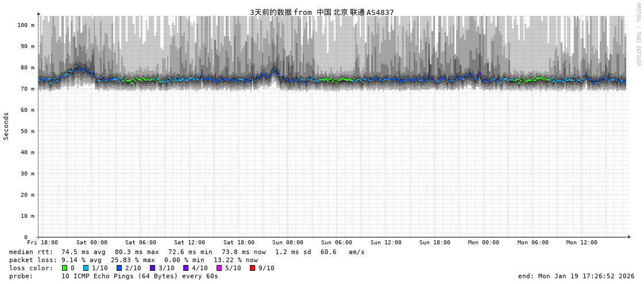
Task: Select the 3/10 loss color swatch
Action: coord(153,268)
